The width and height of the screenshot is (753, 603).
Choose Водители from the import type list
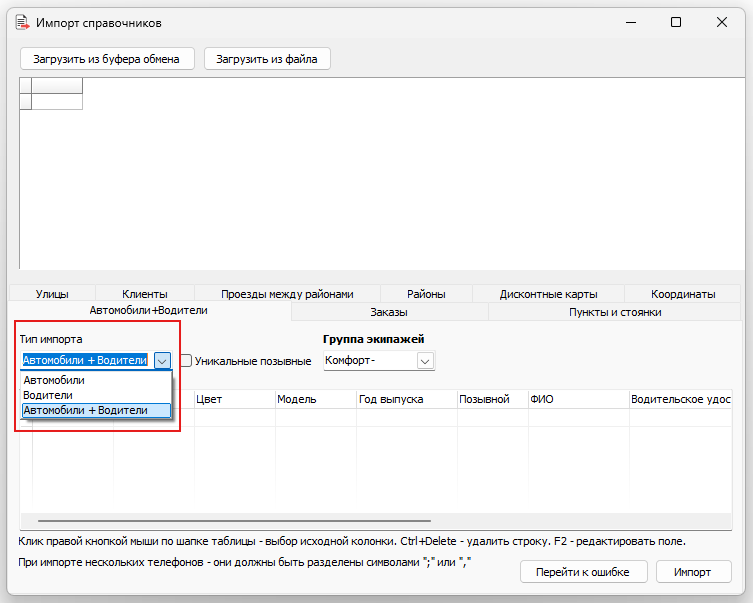point(48,395)
